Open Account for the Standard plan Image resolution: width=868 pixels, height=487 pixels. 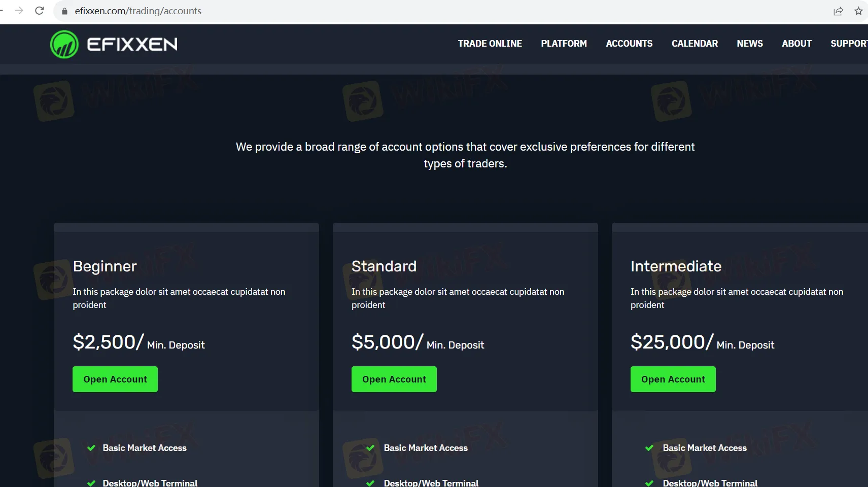(x=394, y=379)
